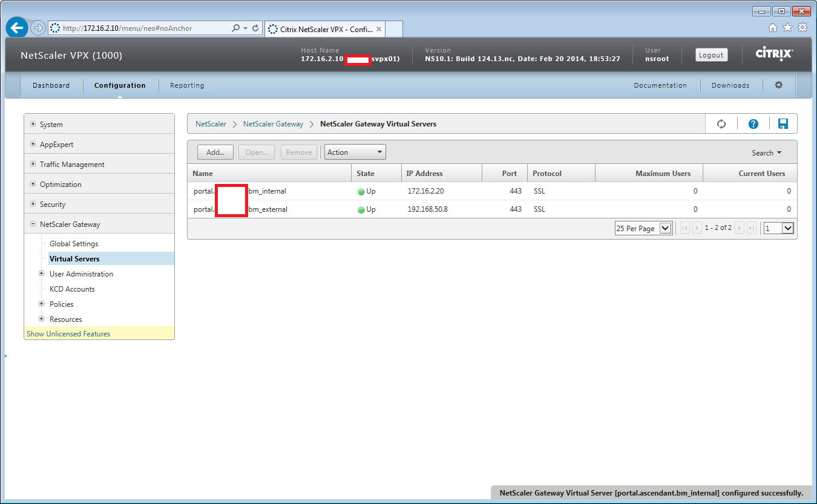Open the 25 Per Page dropdown
The width and height of the screenshot is (817, 504).
click(x=643, y=228)
